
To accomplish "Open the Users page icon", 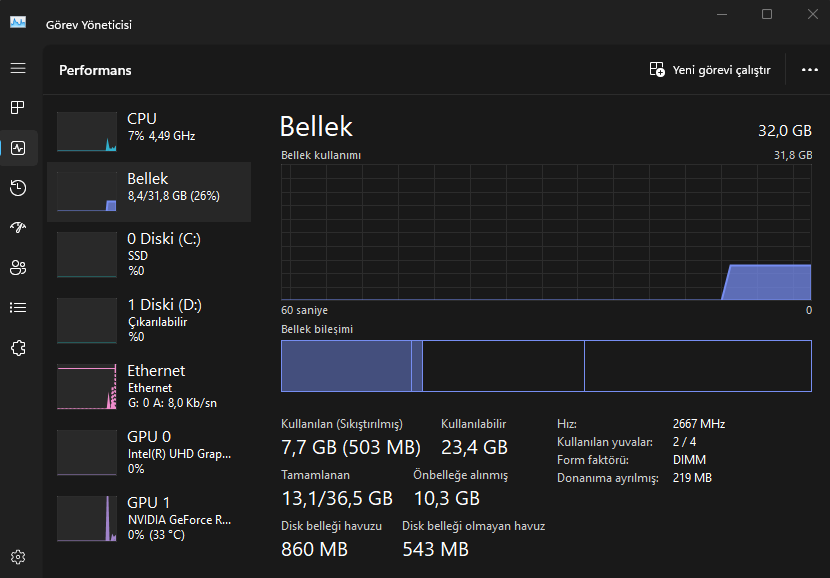I will coord(17,267).
